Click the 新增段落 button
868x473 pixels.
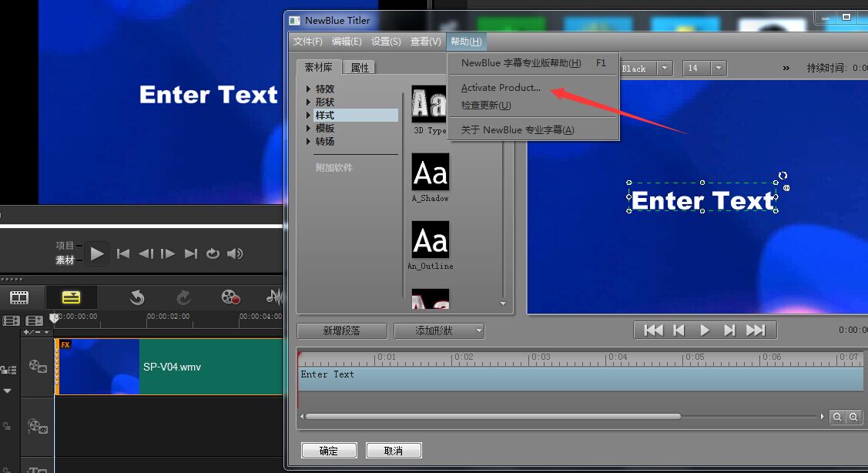(x=341, y=330)
